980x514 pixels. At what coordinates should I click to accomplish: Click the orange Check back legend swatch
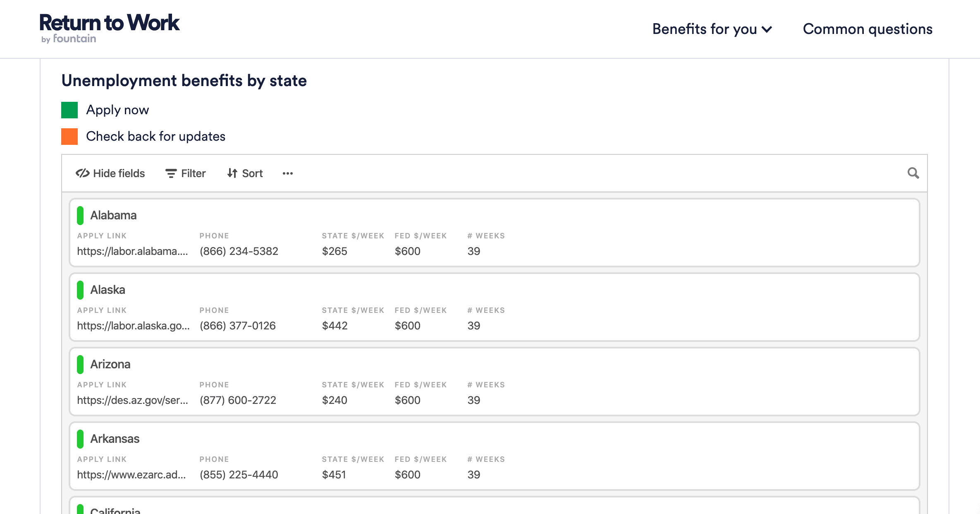69,137
